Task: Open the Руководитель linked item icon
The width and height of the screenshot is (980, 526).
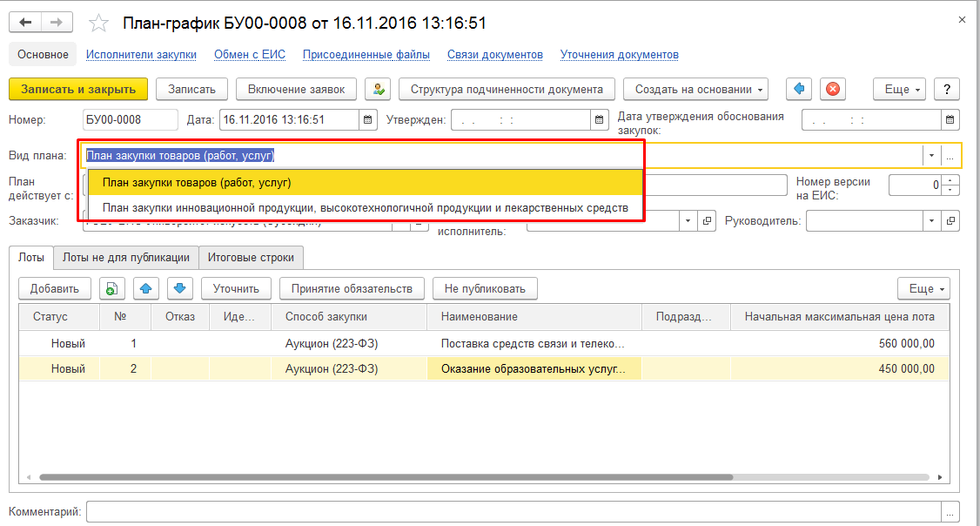Action: [950, 221]
